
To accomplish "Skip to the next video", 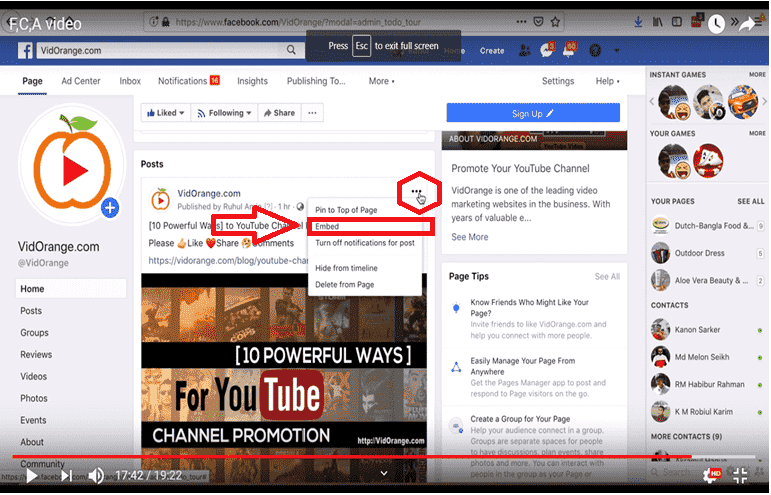I will click(67, 475).
